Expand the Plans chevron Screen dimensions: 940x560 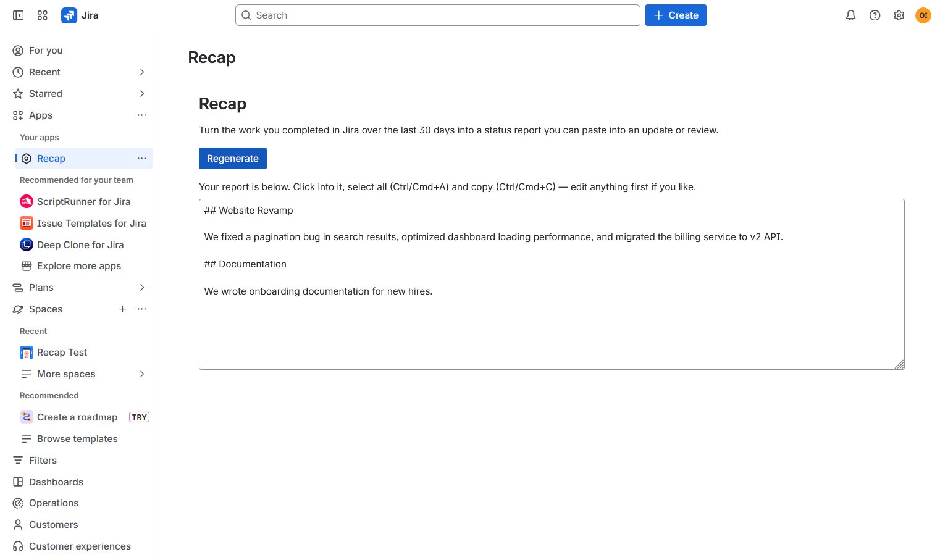click(x=142, y=288)
